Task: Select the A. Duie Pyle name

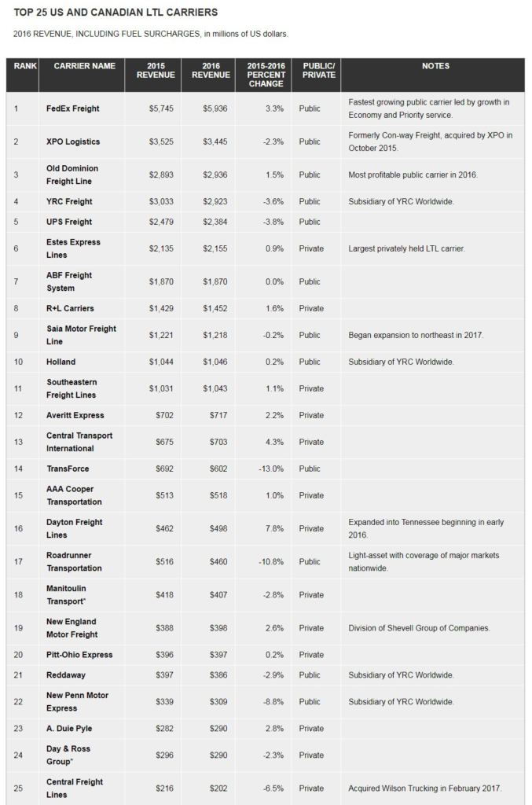Action: (69, 728)
